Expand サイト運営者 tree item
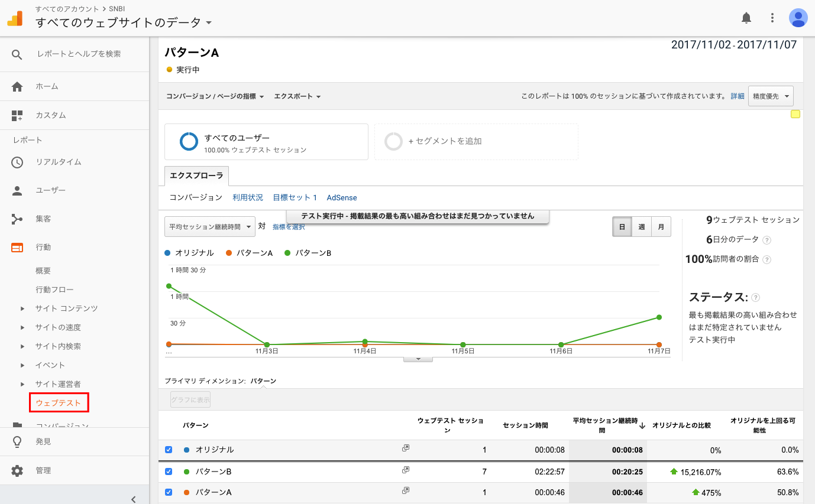This screenshot has width=815, height=504. [x=22, y=384]
